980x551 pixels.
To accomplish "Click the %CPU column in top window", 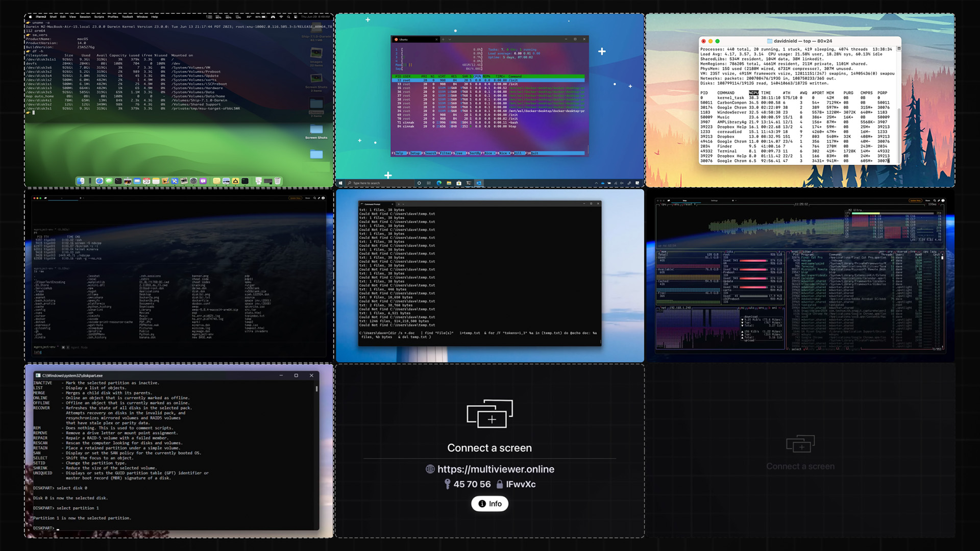I will pyautogui.click(x=753, y=93).
